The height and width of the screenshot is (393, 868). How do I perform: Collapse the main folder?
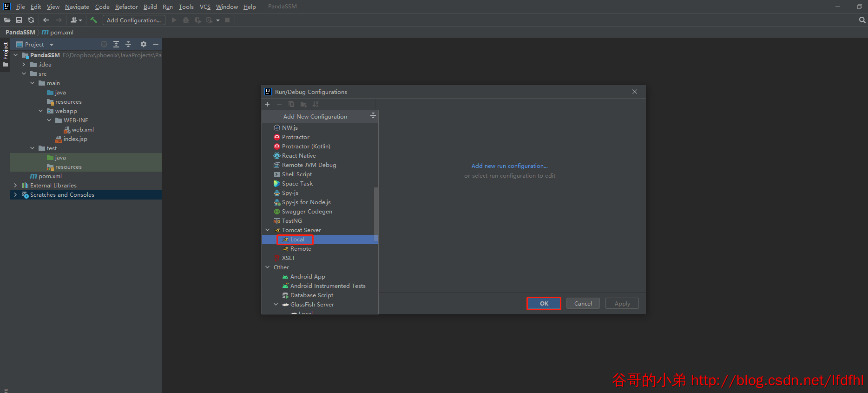click(x=33, y=83)
